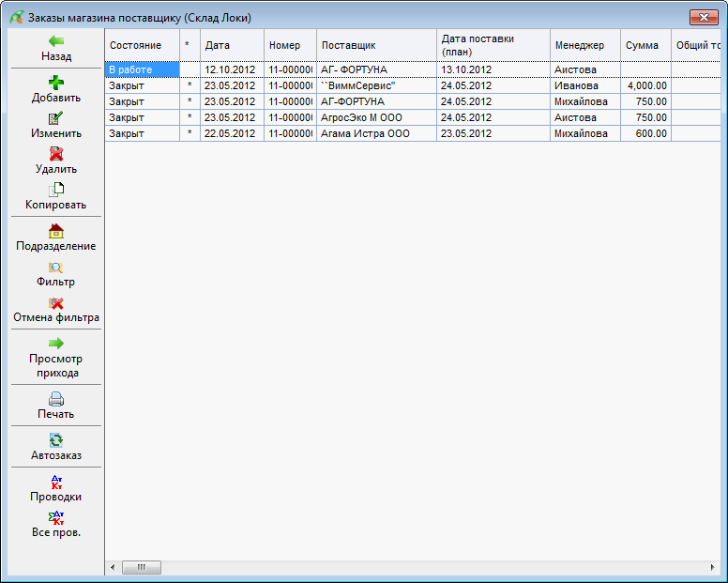
Task: Select the ``ВиммСервис" supplier cell
Action: pyautogui.click(x=375, y=85)
